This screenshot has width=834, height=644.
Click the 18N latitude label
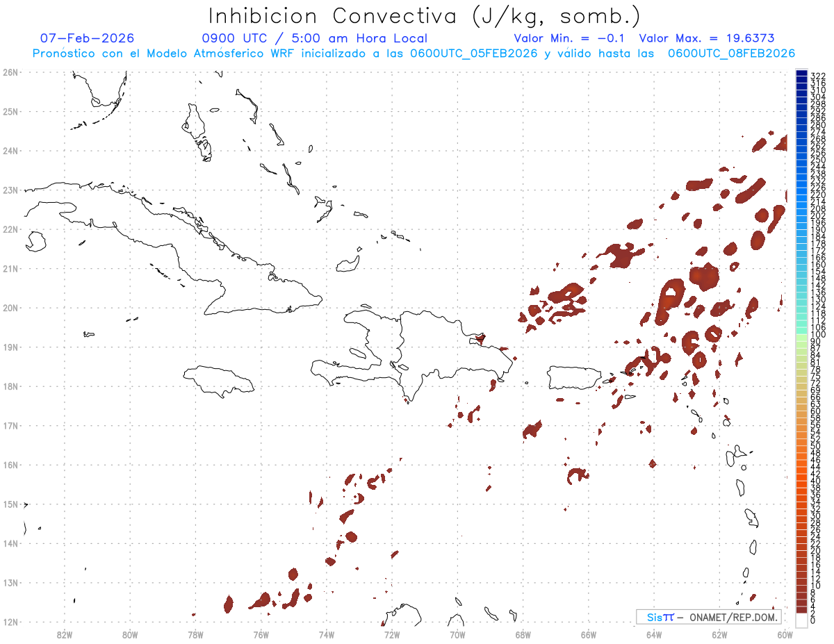10,386
